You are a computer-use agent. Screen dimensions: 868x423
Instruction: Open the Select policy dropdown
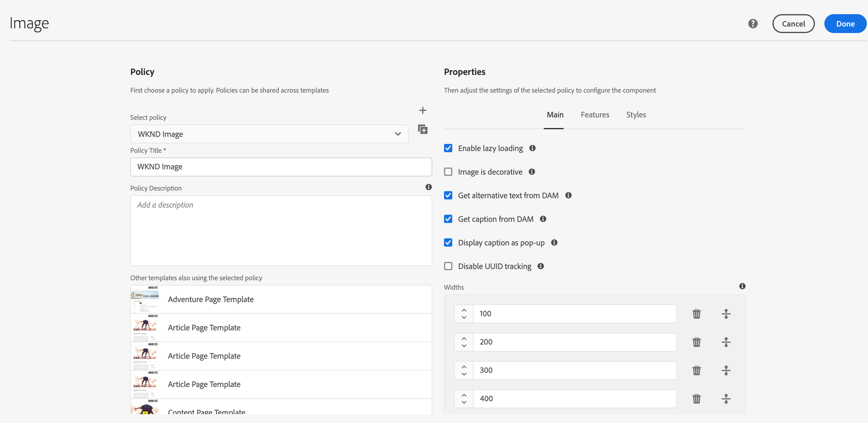269,134
